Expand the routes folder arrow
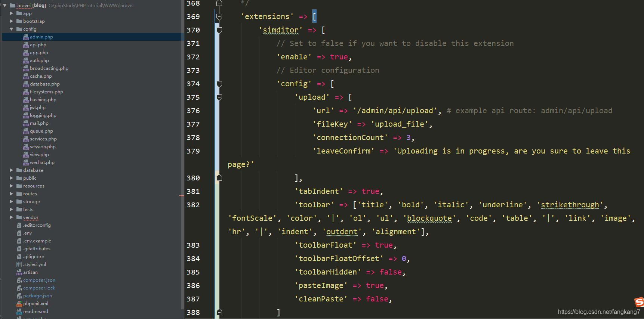The height and width of the screenshot is (319, 644). (x=12, y=194)
